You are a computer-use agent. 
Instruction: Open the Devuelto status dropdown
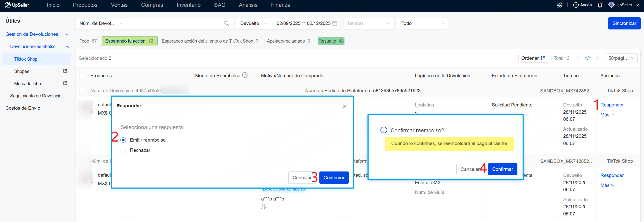[253, 23]
